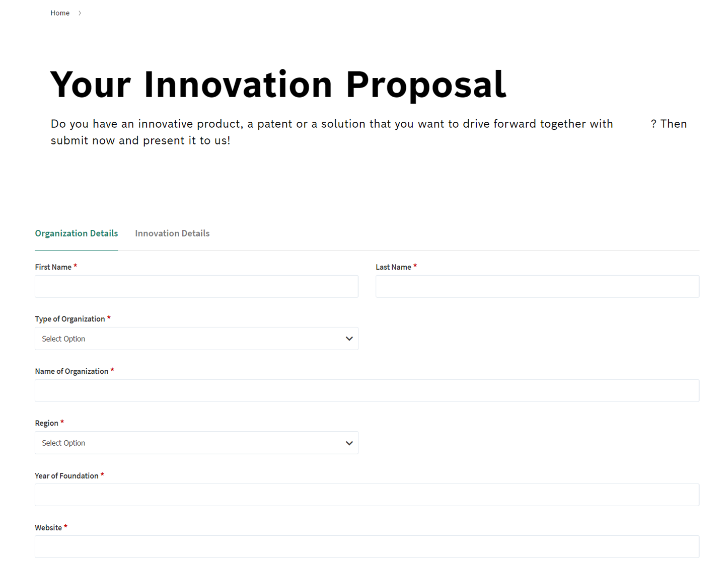Image resolution: width=728 pixels, height=566 pixels.
Task: Switch to the Innovation Details tab
Action: pyautogui.click(x=172, y=233)
